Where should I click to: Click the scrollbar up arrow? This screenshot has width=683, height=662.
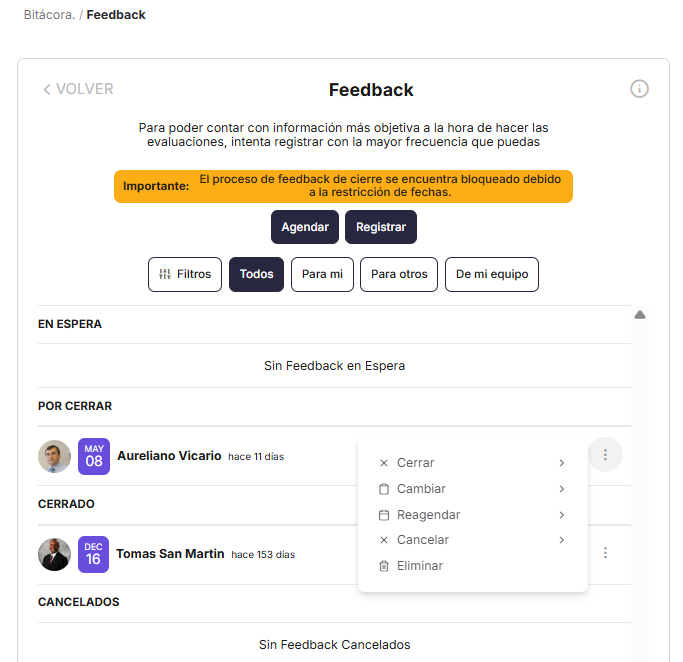(639, 315)
